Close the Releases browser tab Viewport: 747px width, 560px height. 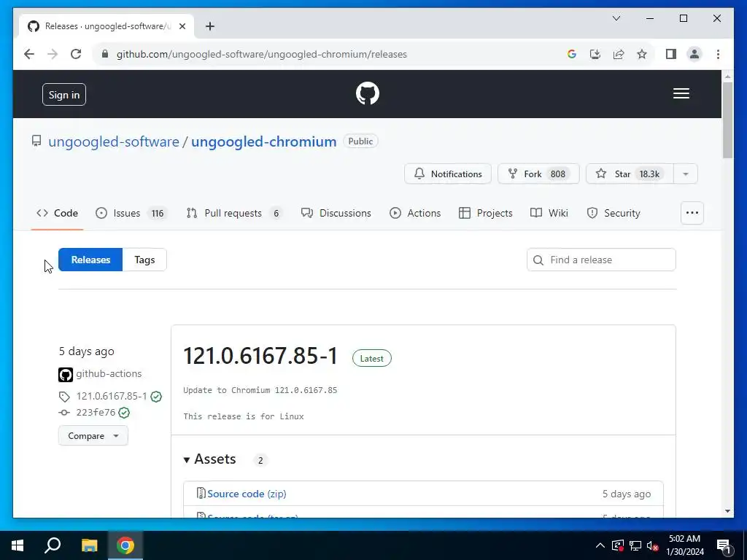coord(182,26)
